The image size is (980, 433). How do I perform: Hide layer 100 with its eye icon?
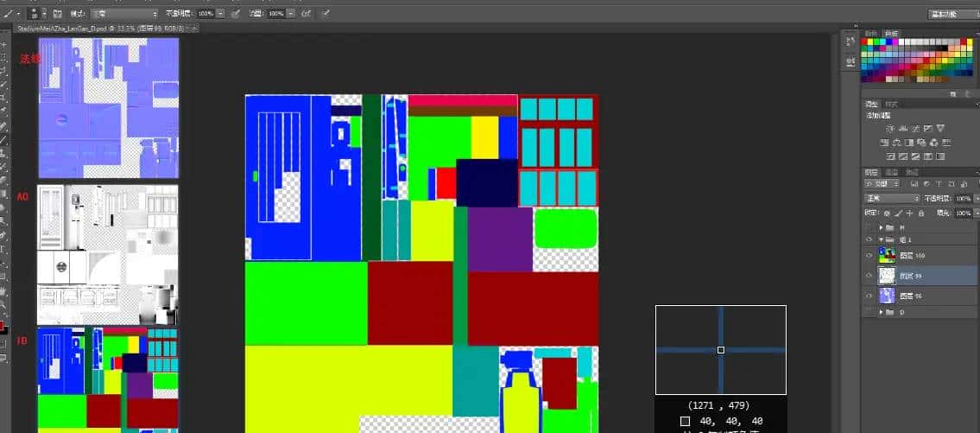pyautogui.click(x=869, y=255)
